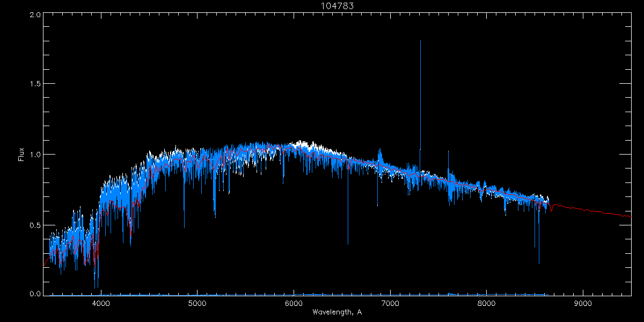Click the 0.5 y-axis tick label
Screen dimensions: 644x322
coord(35,225)
